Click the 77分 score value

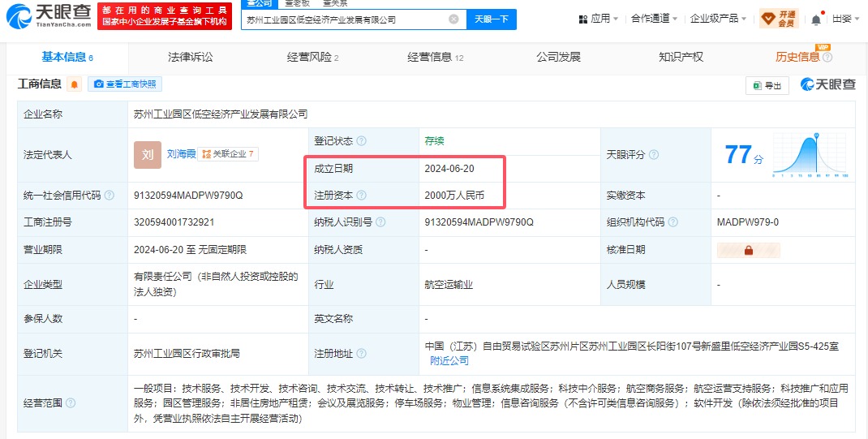[x=744, y=155]
